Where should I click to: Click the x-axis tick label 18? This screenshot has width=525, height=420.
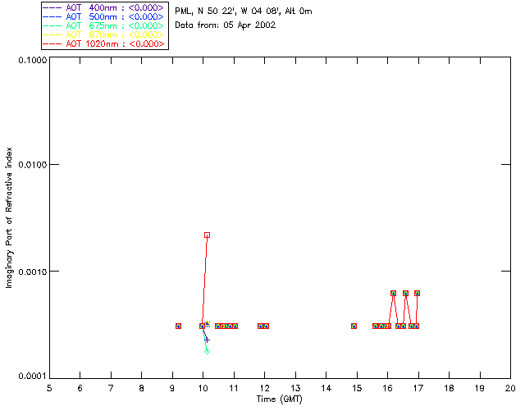click(449, 389)
